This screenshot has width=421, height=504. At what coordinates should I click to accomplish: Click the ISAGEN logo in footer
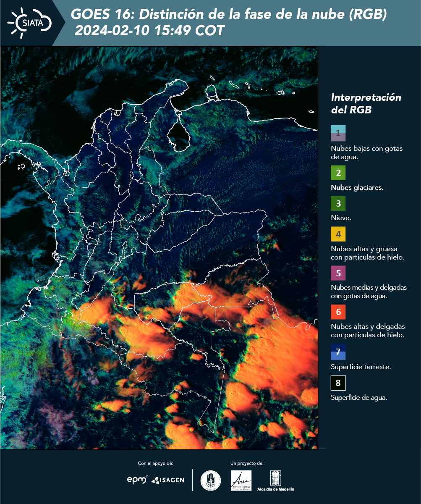pos(167,480)
